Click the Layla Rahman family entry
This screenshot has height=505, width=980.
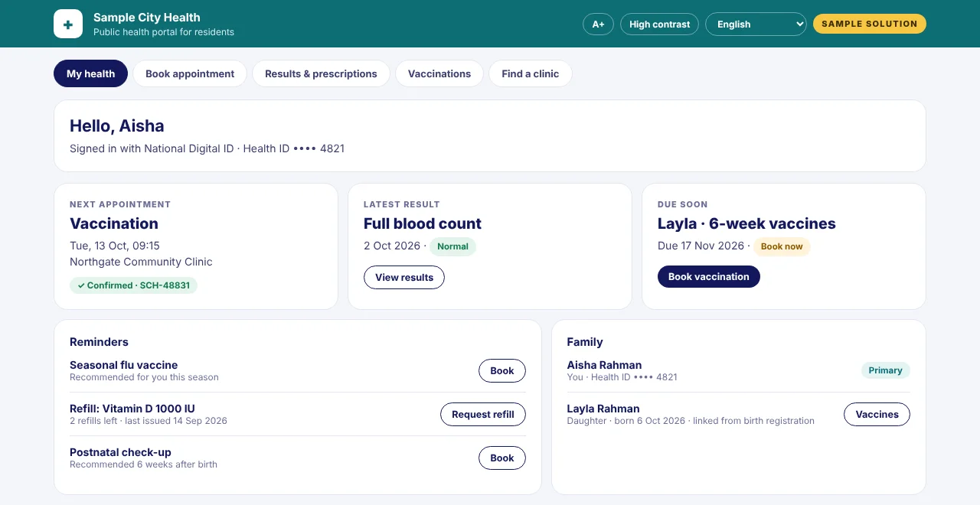click(738, 414)
